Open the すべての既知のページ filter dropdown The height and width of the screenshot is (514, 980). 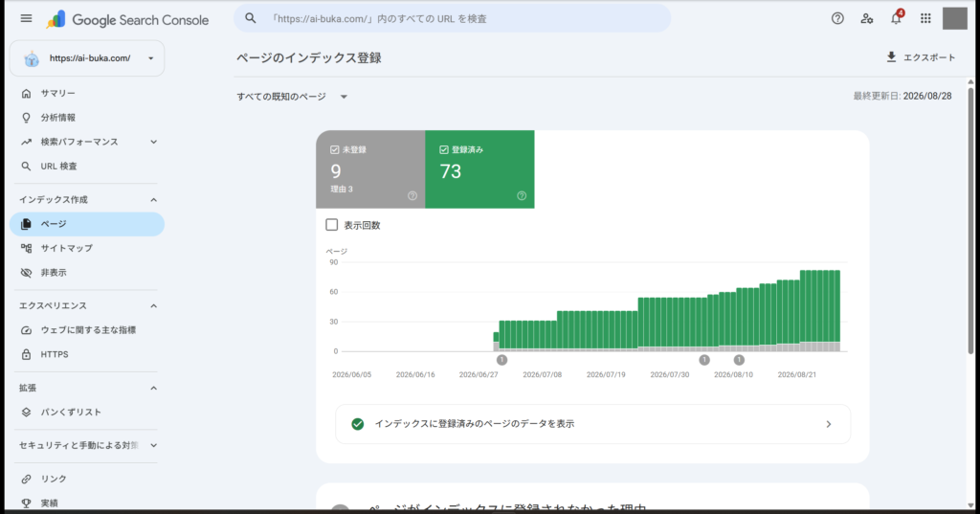[x=292, y=97]
